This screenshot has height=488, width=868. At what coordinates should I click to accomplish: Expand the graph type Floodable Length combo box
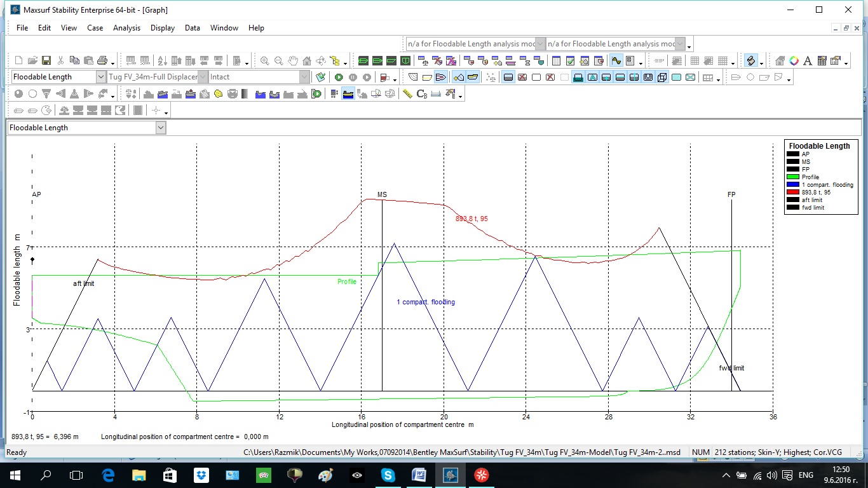coord(161,128)
